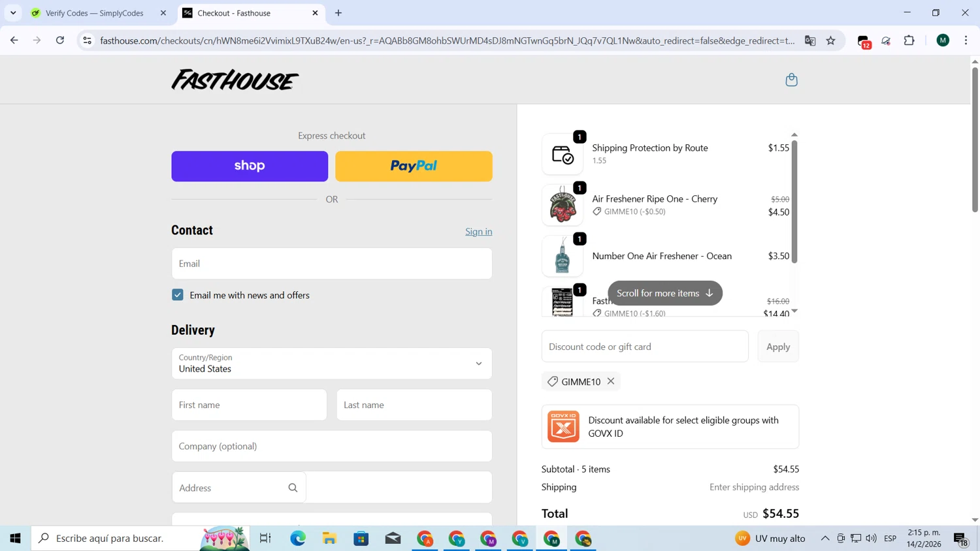Click the page vertical scrollbar
Screen dimensions: 980x551
tap(975, 140)
